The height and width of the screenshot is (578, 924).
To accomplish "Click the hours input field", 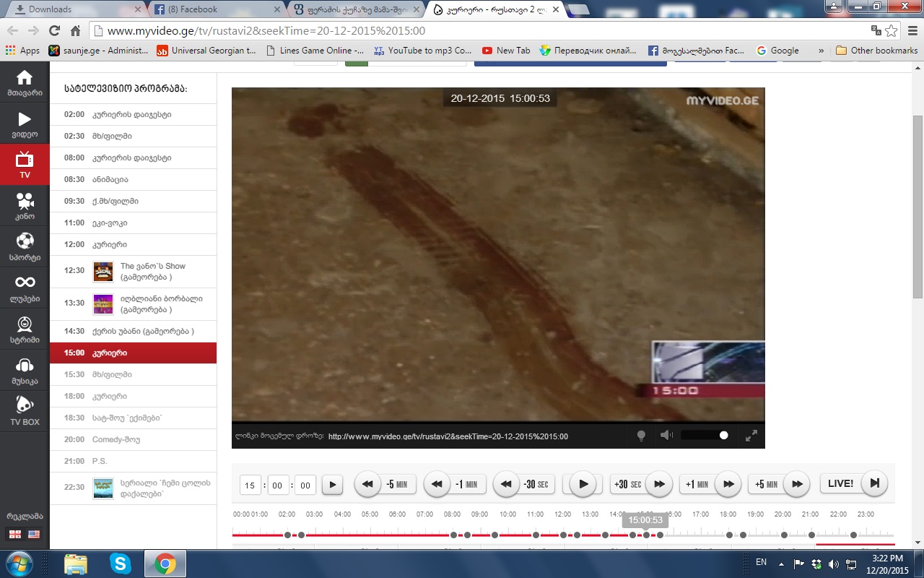I will pos(250,486).
